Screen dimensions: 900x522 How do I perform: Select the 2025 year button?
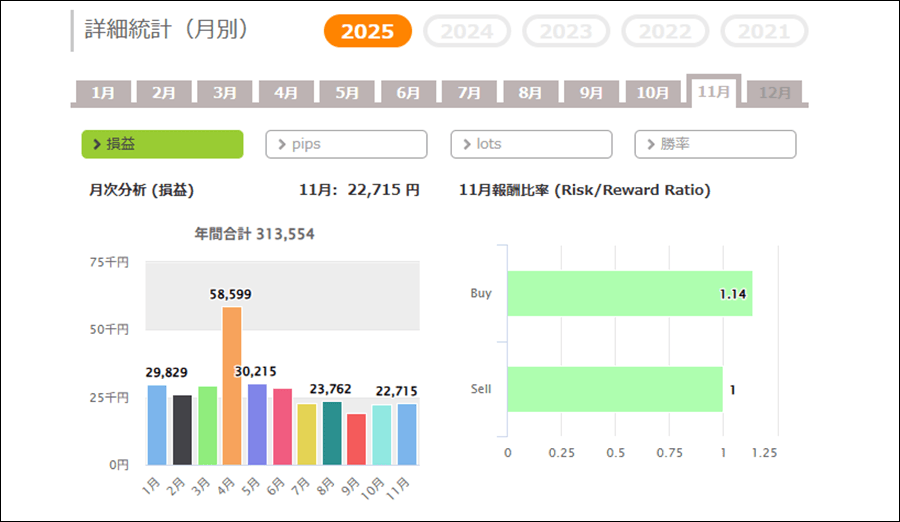point(367,31)
